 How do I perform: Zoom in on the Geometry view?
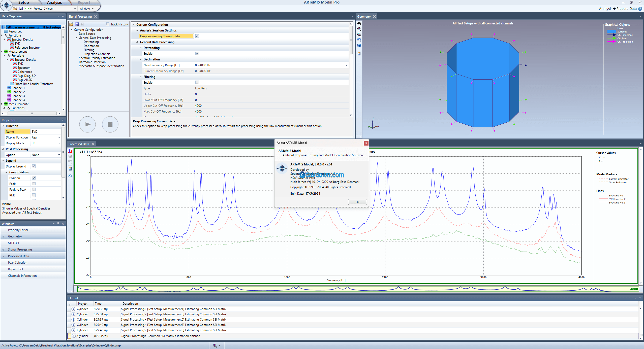[x=359, y=34]
